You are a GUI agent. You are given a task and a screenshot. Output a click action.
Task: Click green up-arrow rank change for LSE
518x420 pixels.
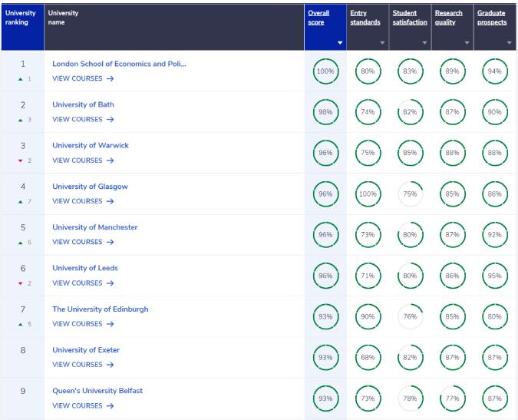[21, 79]
